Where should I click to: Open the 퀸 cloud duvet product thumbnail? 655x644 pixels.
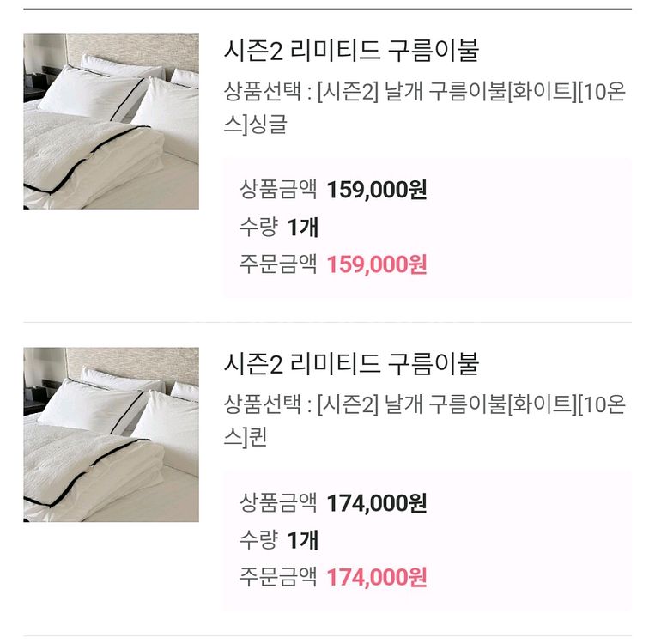[x=111, y=434]
